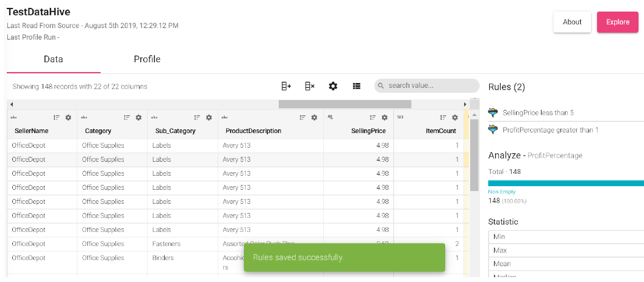Select the Data tab
The image size is (644, 282).
click(54, 59)
